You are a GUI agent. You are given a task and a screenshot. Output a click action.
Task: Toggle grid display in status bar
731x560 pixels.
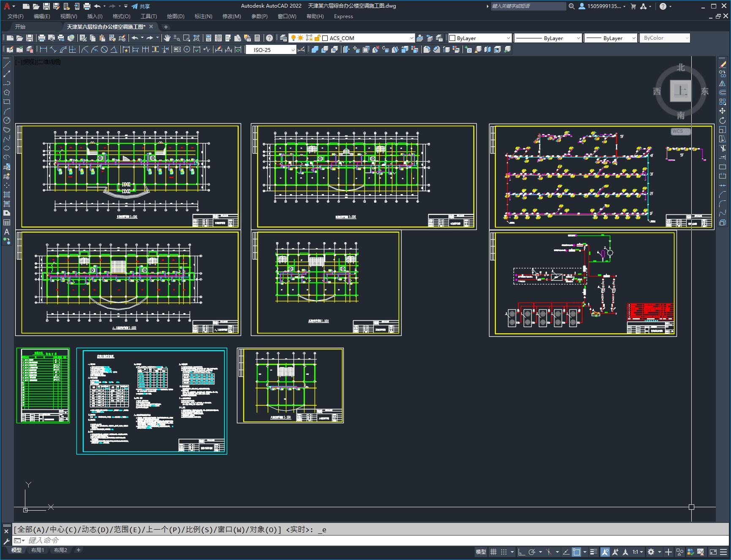pos(493,552)
